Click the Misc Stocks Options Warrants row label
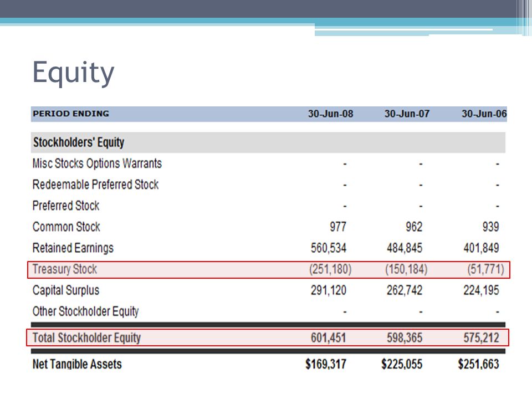532x399 pixels. coord(97,163)
